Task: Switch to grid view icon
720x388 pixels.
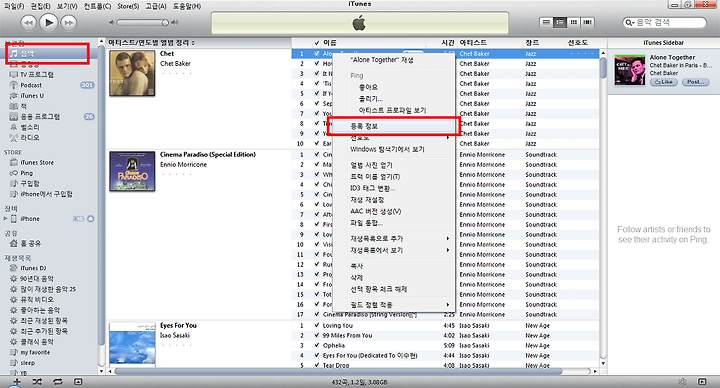Action: click(x=574, y=22)
